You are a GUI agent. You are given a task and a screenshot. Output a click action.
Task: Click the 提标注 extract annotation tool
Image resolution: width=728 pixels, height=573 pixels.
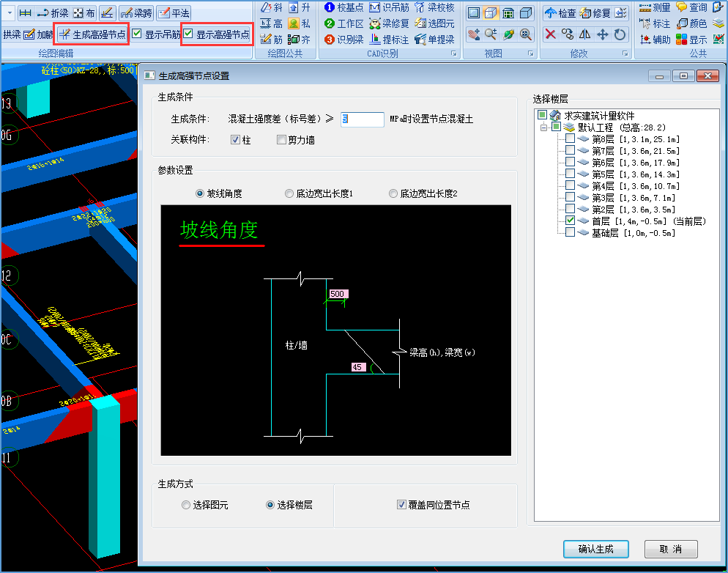389,40
